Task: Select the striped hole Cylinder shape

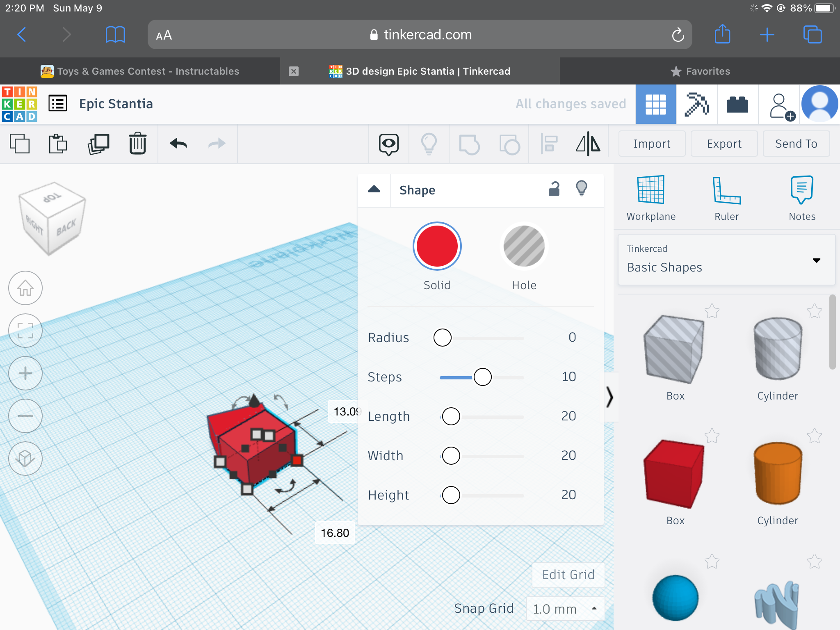Action: coord(778,349)
